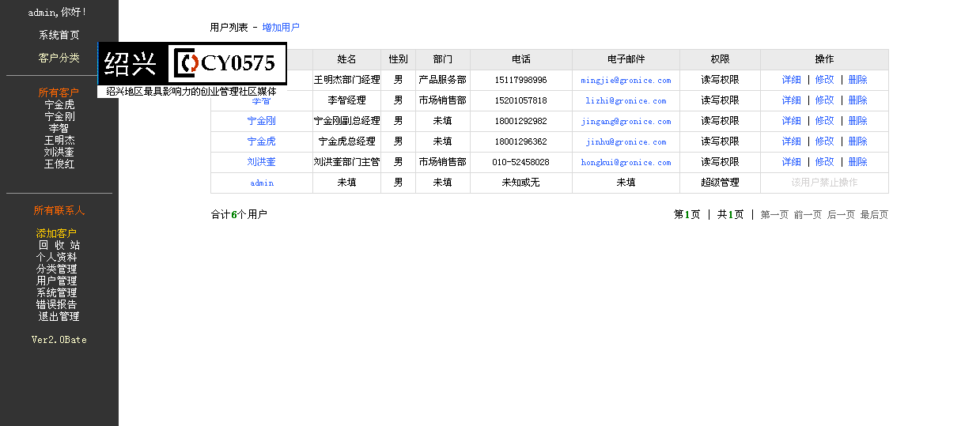The height and width of the screenshot is (426, 980).
Task: Click the 合计6个用户 total text
Action: pyautogui.click(x=239, y=214)
